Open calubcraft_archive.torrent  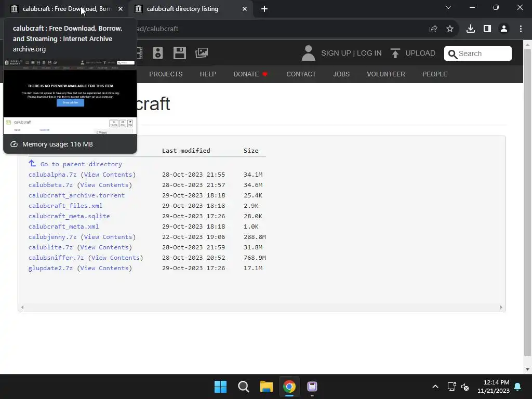click(76, 195)
